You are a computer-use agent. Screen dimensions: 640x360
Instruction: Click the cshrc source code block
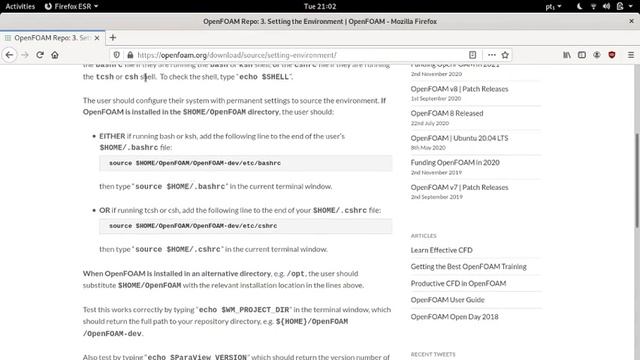pyautogui.click(x=246, y=226)
